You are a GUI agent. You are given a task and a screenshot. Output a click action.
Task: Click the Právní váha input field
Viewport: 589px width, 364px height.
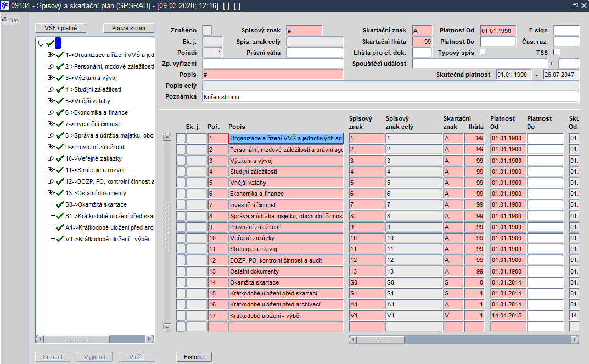(x=315, y=53)
